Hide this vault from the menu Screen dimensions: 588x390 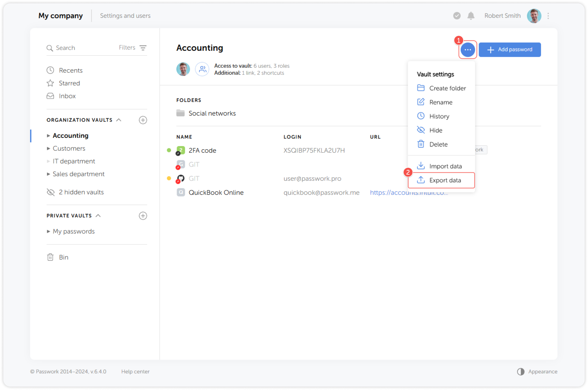point(435,130)
